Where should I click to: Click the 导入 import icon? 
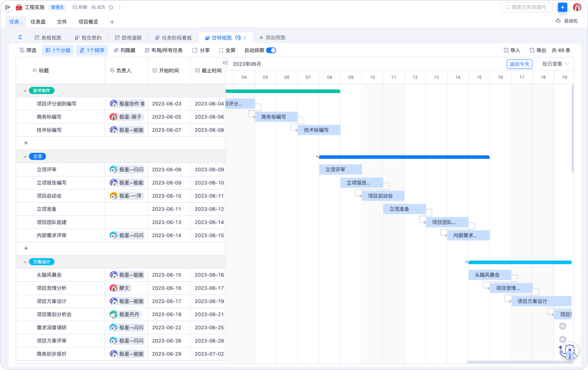(506, 50)
